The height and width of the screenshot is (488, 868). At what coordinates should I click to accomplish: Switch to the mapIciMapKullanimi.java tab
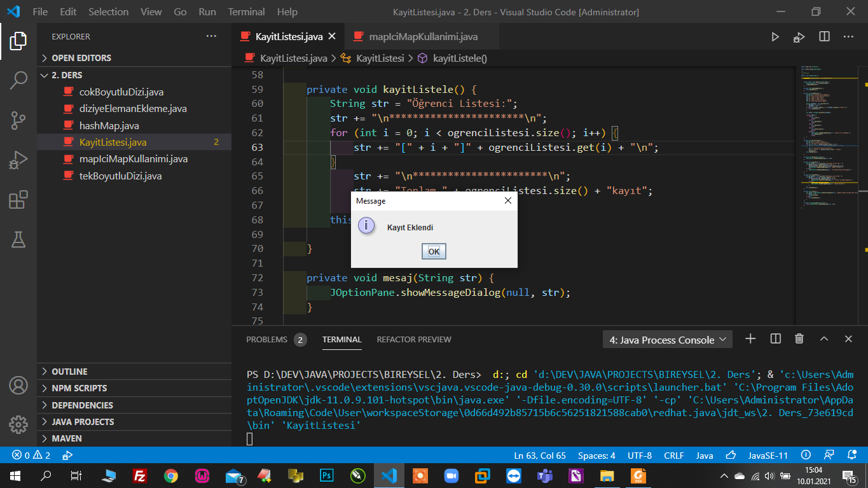point(423,37)
